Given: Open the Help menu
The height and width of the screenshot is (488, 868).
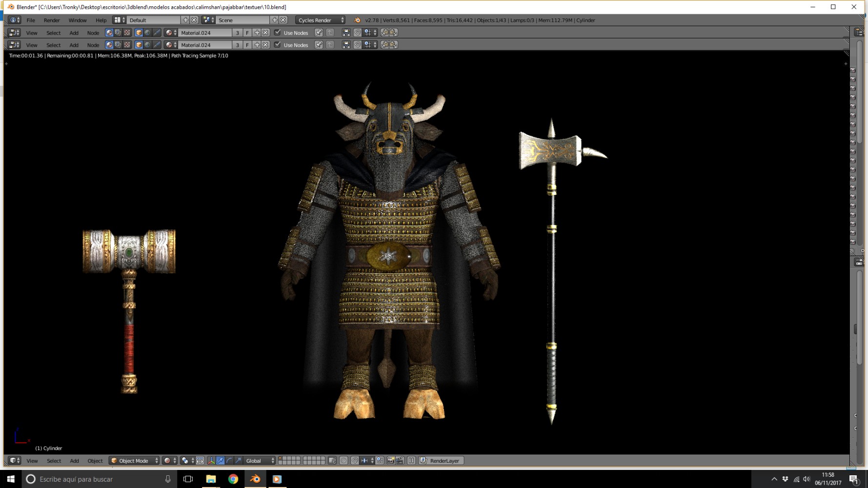Looking at the screenshot, I should coord(101,20).
